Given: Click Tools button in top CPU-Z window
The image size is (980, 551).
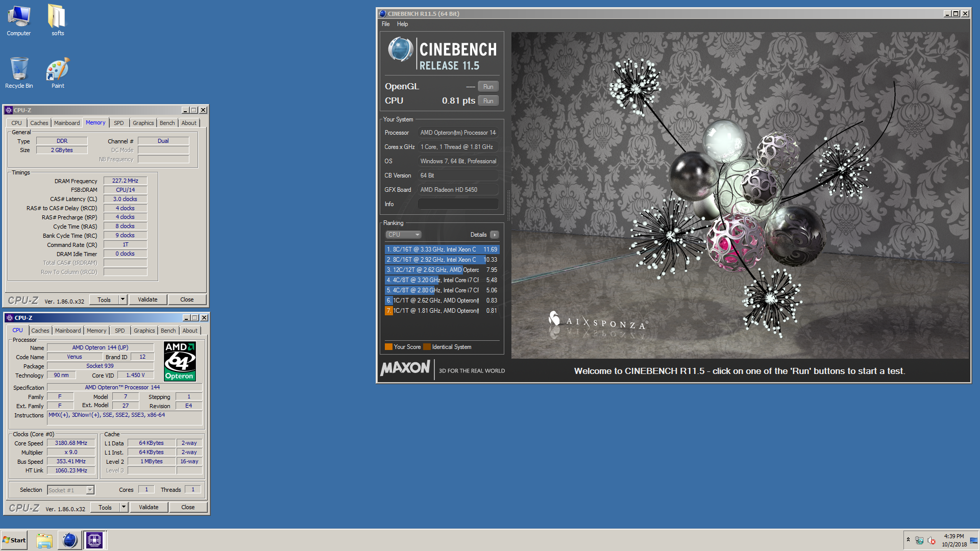Looking at the screenshot, I should (x=104, y=299).
